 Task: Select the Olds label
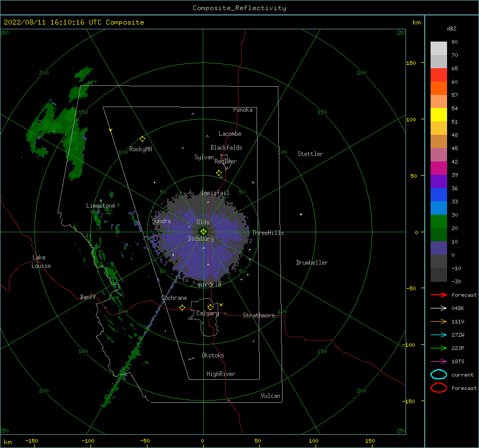(x=203, y=222)
